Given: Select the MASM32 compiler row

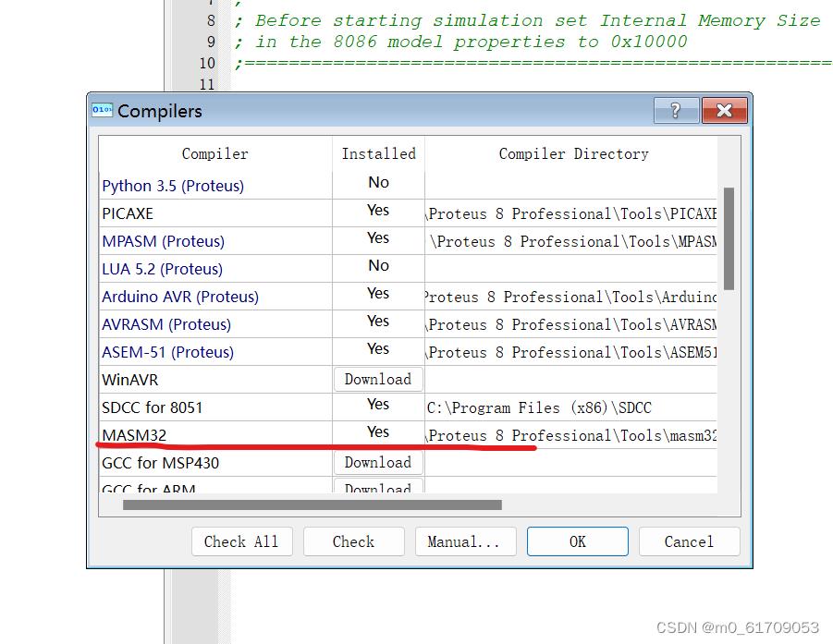Looking at the screenshot, I should click(135, 435).
